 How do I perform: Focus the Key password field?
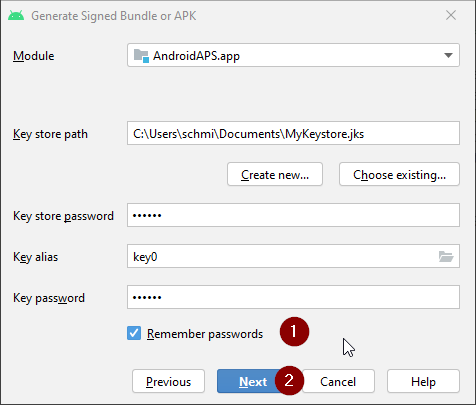pyautogui.click(x=293, y=297)
